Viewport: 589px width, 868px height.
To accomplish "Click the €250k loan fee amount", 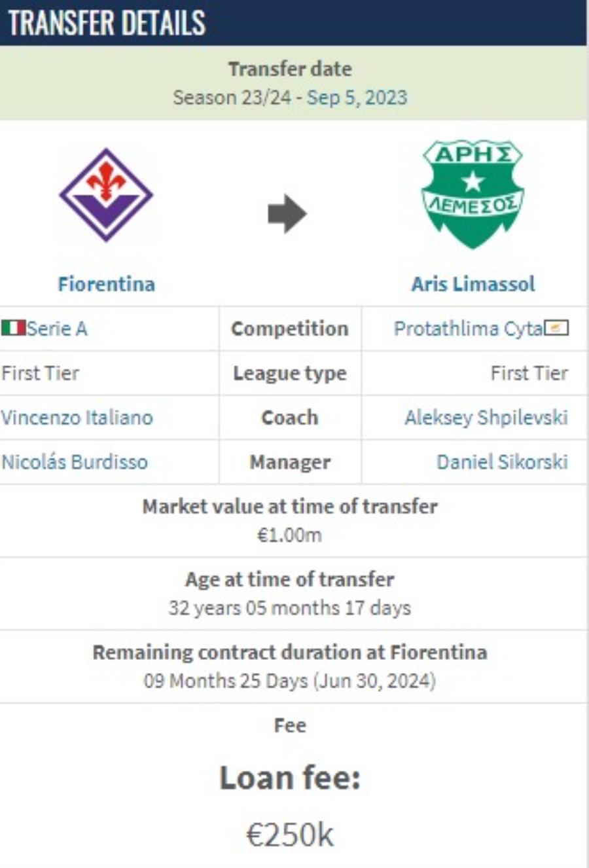I will [x=290, y=835].
